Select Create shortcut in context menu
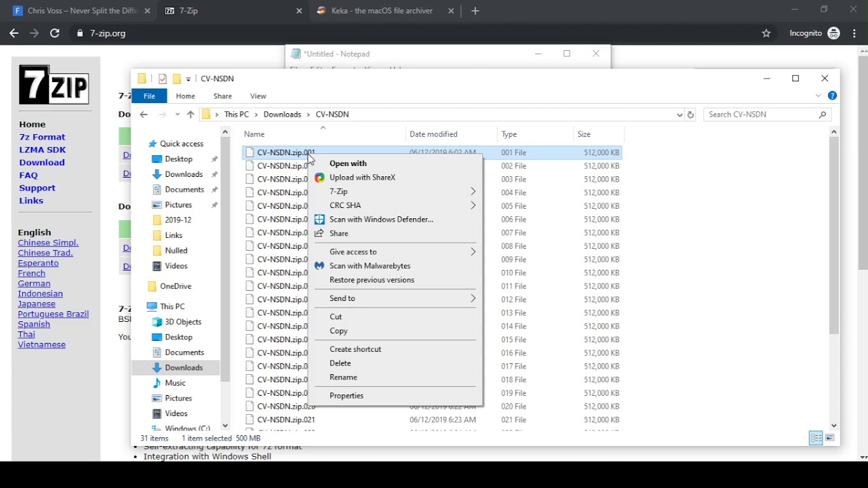This screenshot has width=868, height=488. click(x=355, y=349)
